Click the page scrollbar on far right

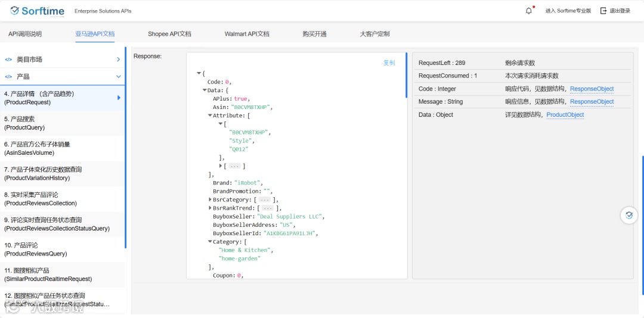coord(643,225)
